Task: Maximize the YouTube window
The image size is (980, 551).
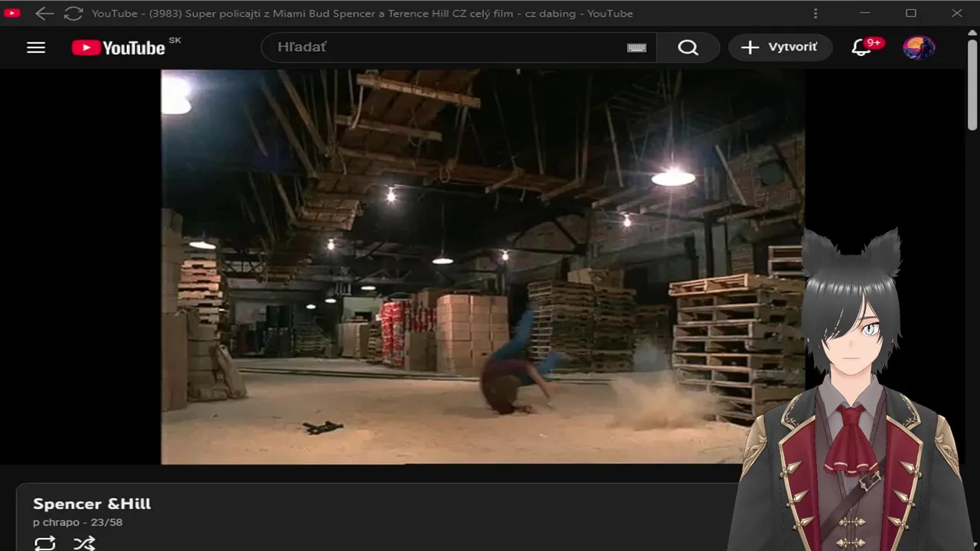Action: point(911,13)
